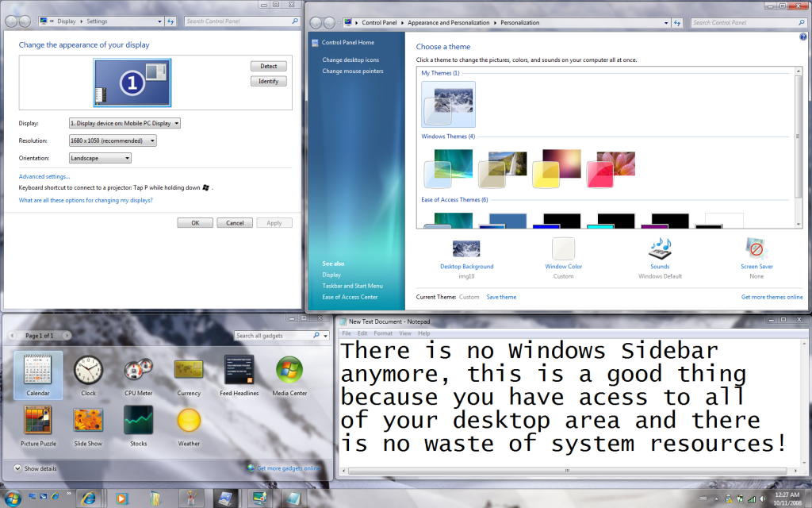Open Change mouse pointers link

coord(353,71)
